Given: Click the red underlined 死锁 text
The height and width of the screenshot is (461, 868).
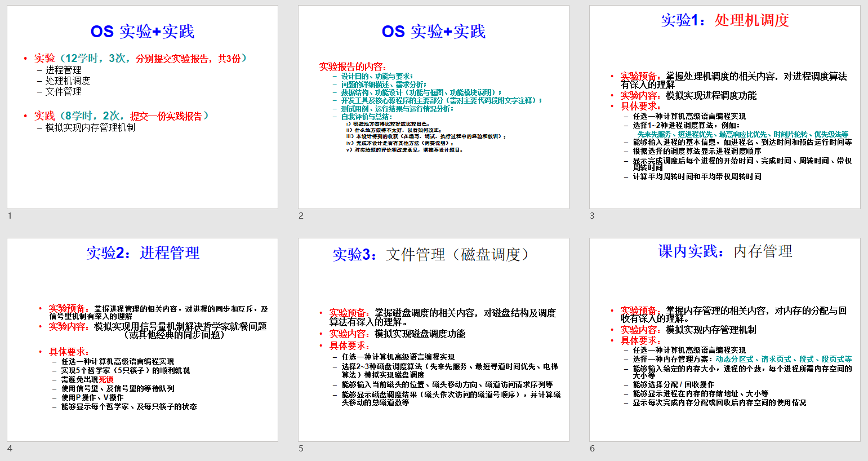Looking at the screenshot, I should click(x=106, y=379).
